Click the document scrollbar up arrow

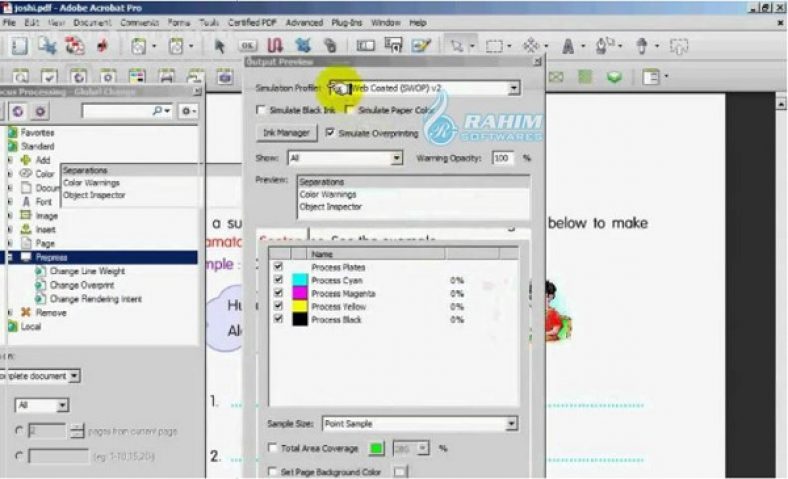click(781, 104)
